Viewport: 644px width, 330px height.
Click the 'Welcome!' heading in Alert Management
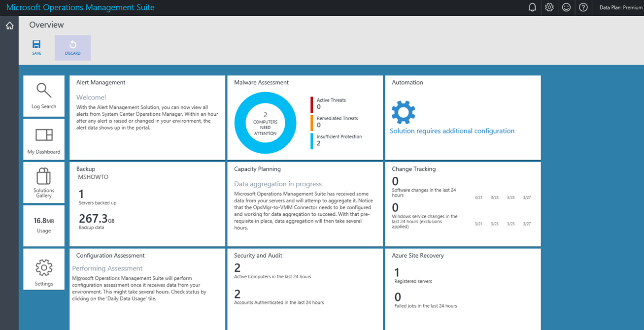[x=91, y=98]
